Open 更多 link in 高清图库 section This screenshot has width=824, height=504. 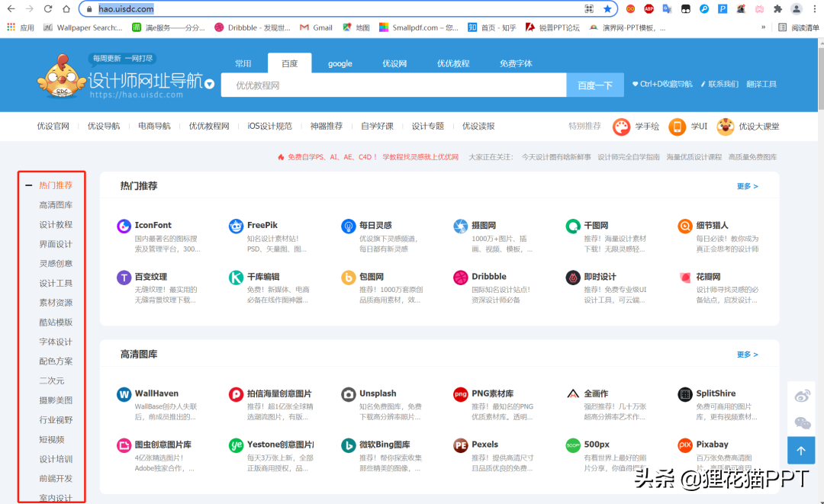[x=747, y=355]
